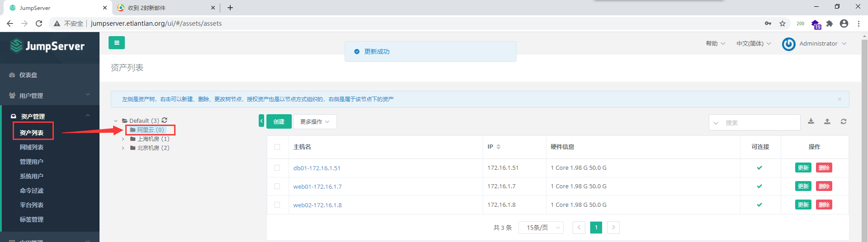
Task: Switch to the 收到 2封新邮件 browser tab
Action: [x=165, y=8]
